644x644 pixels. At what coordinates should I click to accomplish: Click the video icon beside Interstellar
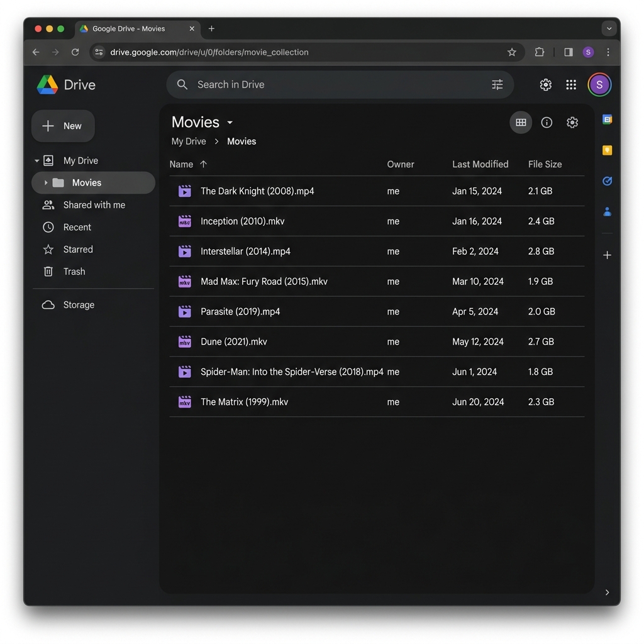coord(185,251)
